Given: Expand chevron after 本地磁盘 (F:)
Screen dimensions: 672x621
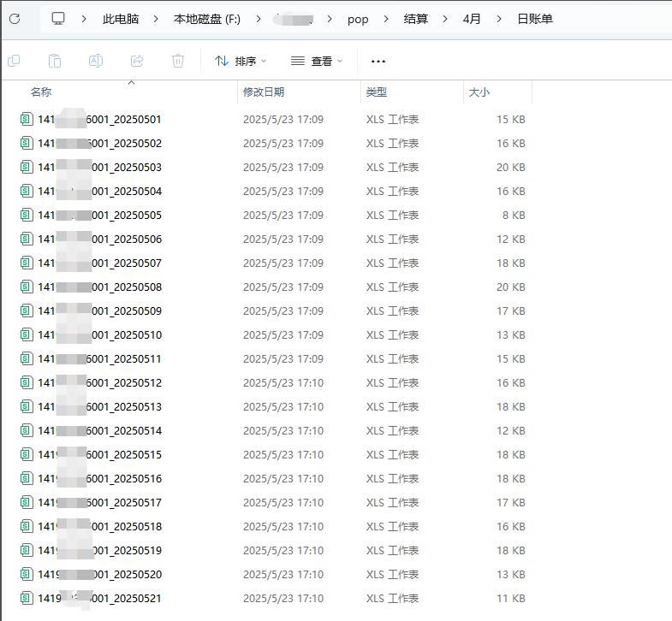Looking at the screenshot, I should [x=258, y=20].
